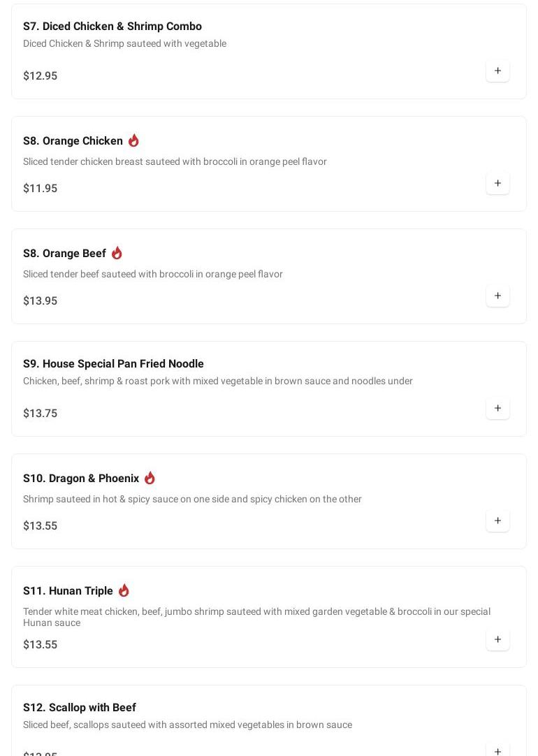The width and height of the screenshot is (538, 756).
Task: Click plus button for Orange Chicken
Action: point(497,183)
